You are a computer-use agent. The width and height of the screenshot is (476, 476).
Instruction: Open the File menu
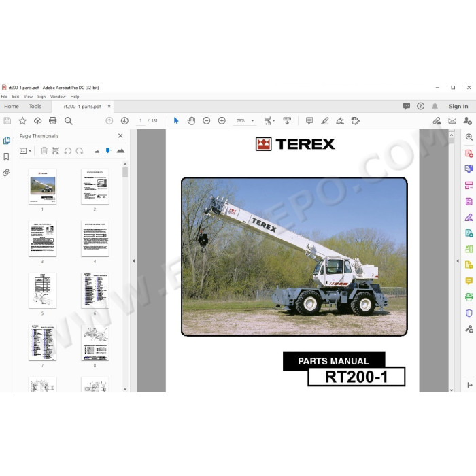point(4,97)
